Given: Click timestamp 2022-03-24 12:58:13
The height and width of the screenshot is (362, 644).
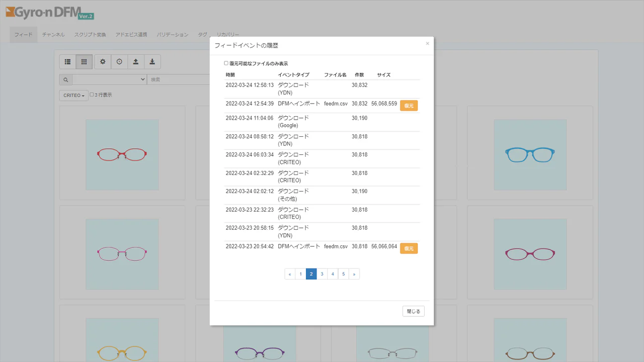Looking at the screenshot, I should click(250, 85).
